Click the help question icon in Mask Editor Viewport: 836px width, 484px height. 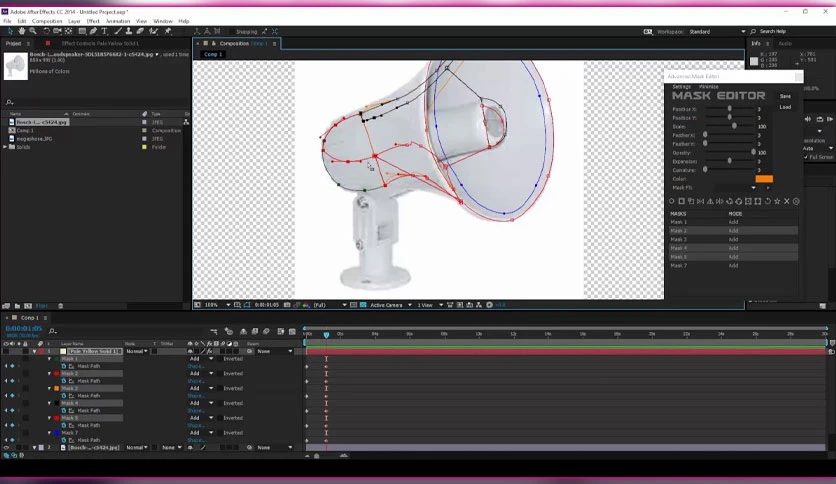click(x=796, y=201)
